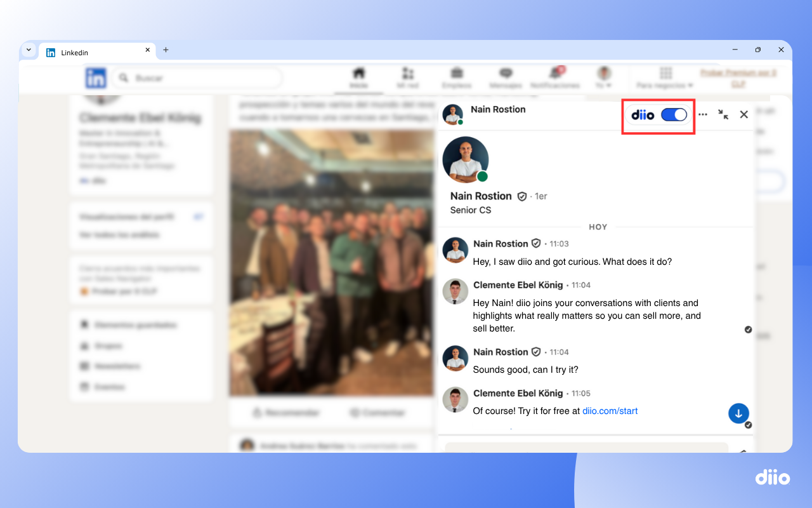Open the tab search chevron

pyautogui.click(x=28, y=50)
